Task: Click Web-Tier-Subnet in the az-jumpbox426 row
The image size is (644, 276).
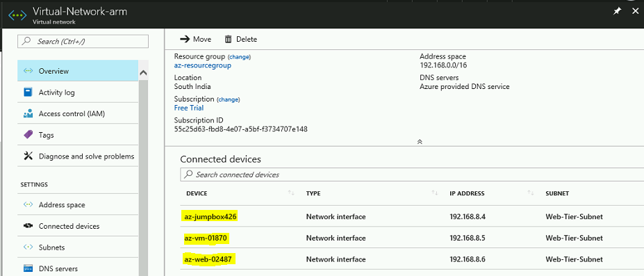Action: pos(574,216)
